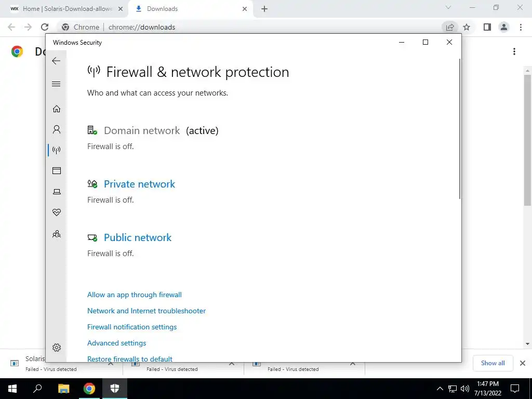This screenshot has height=399, width=532.
Task: Open the Advanced settings link
Action: click(x=116, y=343)
